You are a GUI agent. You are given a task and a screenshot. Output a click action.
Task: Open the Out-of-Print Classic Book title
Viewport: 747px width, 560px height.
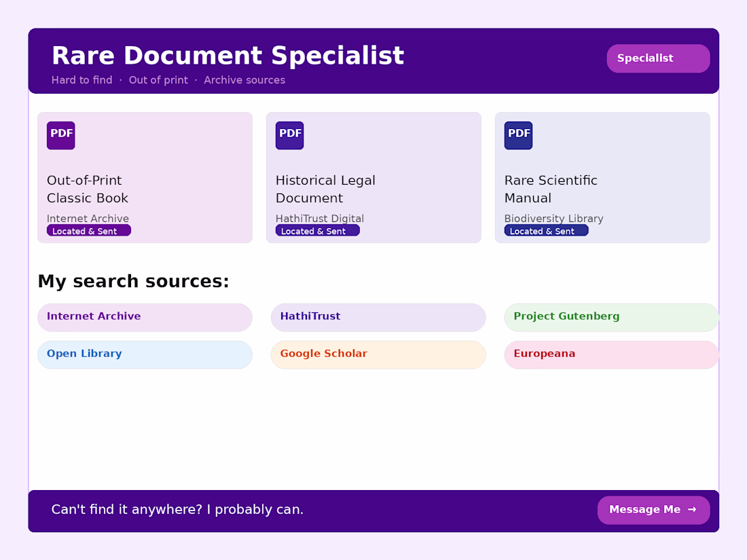point(88,189)
